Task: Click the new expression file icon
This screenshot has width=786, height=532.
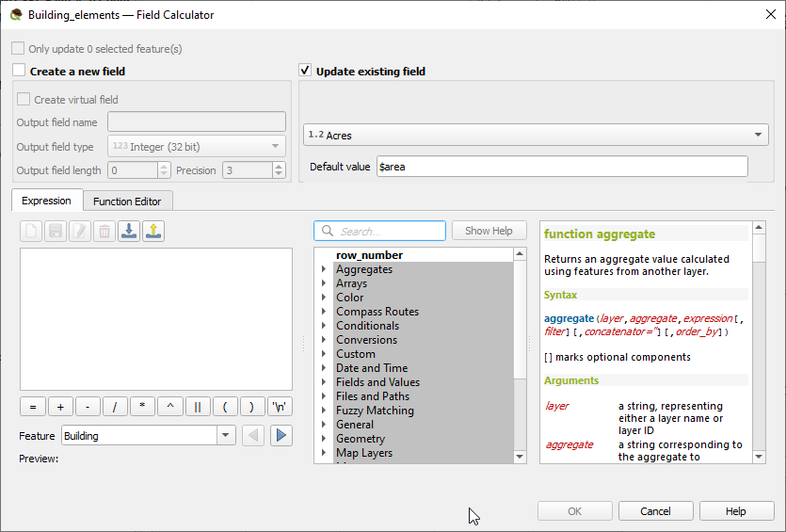Action: (31, 231)
